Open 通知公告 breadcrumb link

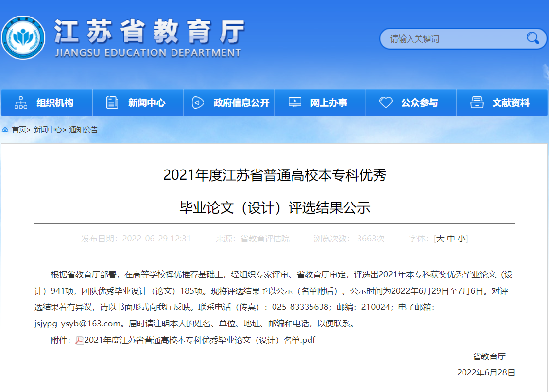point(84,130)
